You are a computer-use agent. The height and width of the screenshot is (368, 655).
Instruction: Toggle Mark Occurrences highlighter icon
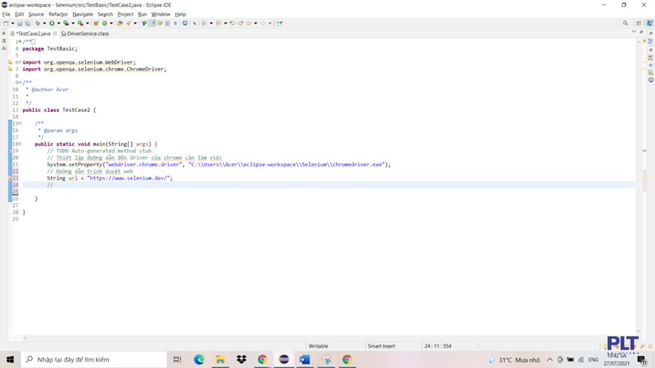152,23
